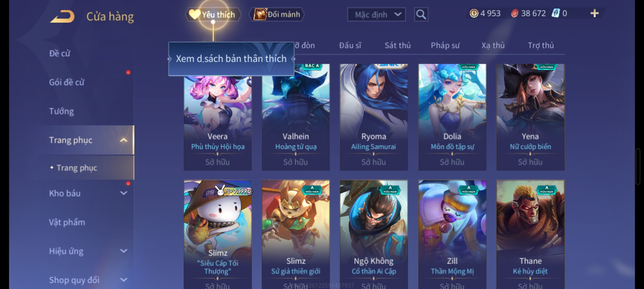Tap the gold coin balance icon
The height and width of the screenshot is (289, 644).
474,13
